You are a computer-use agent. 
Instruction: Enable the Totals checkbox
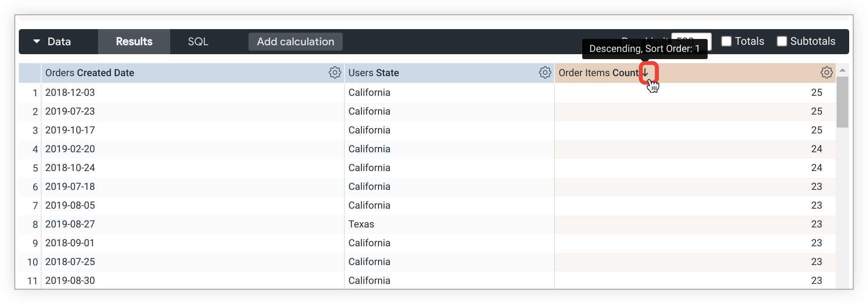click(726, 41)
